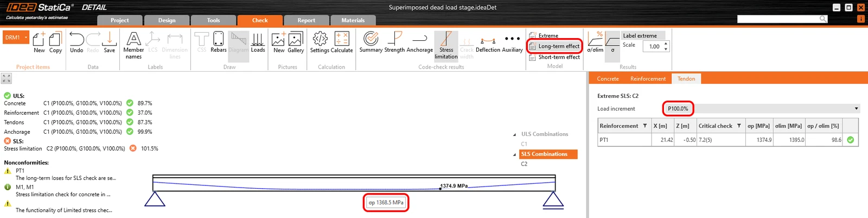Show the Summary check results
Screen dimensions: 868x218
[371, 42]
